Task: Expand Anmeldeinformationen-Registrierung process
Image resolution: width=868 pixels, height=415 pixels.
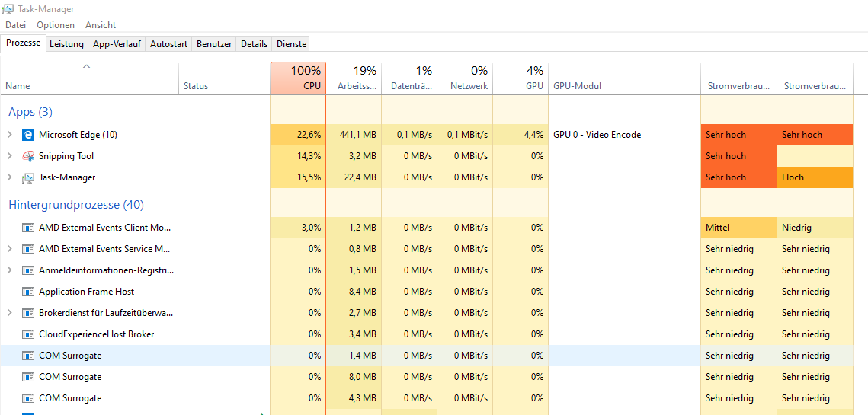Action: click(9, 270)
